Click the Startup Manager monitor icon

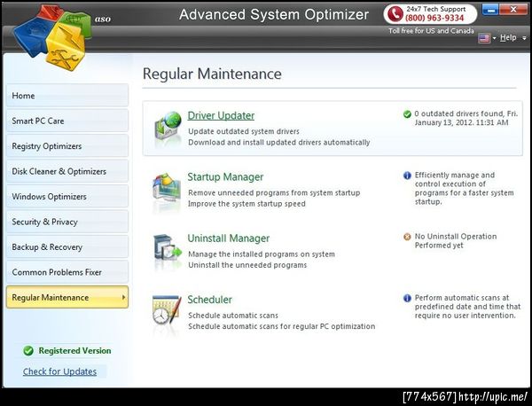(x=167, y=190)
